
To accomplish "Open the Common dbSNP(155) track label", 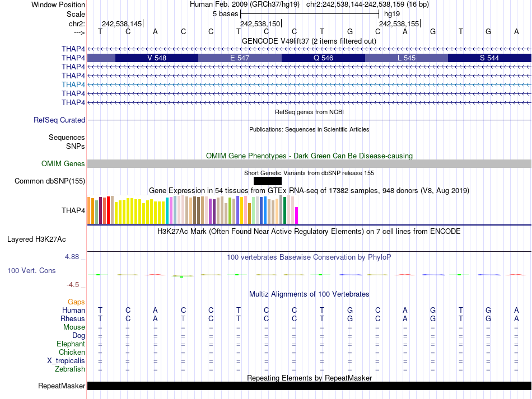I will tap(50, 181).
